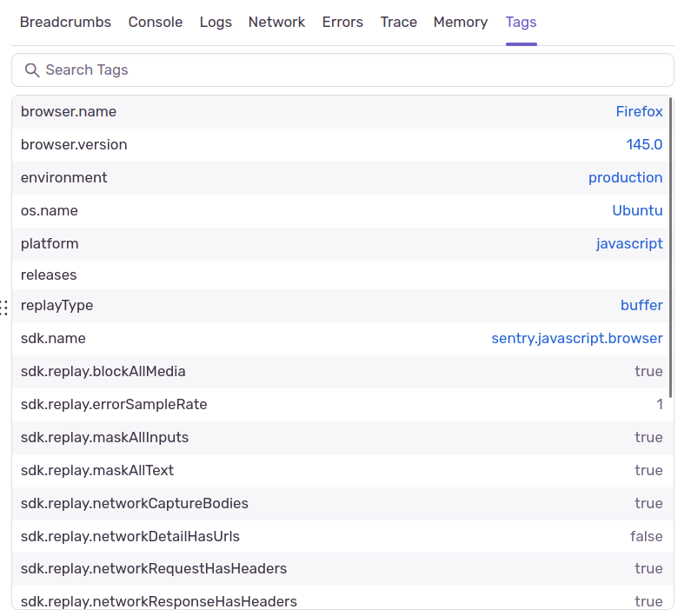Open the javascript platform link
The height and width of the screenshot is (616, 691).
pos(629,244)
